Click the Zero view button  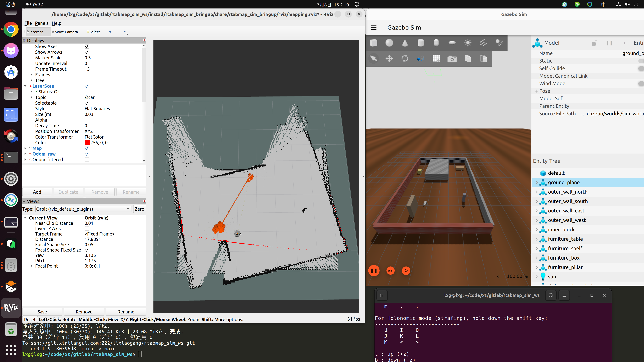[x=139, y=209]
